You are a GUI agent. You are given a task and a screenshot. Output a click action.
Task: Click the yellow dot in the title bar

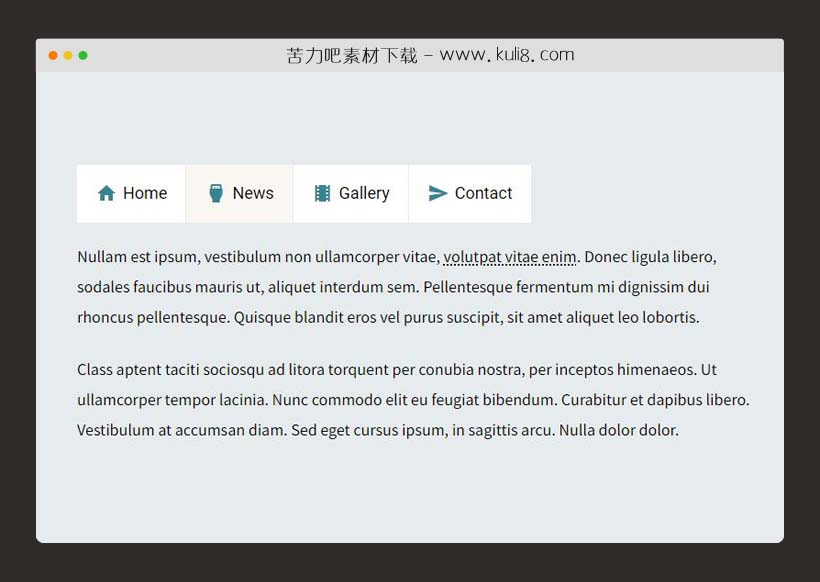68,55
